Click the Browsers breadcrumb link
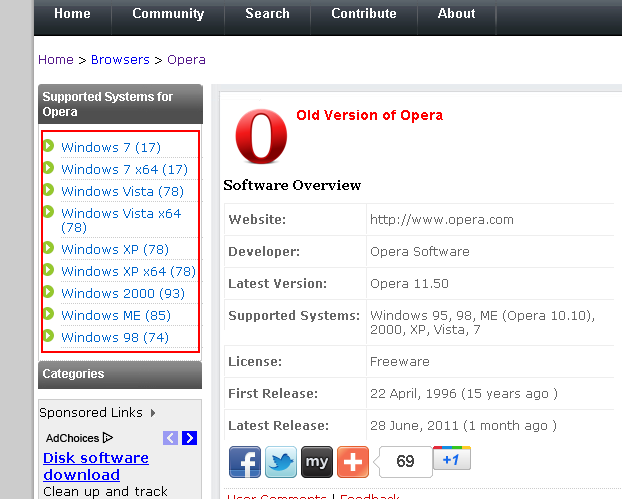 tap(120, 60)
